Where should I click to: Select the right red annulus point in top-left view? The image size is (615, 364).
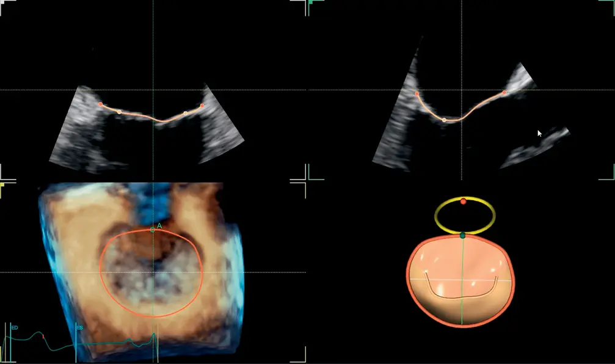tap(202, 106)
